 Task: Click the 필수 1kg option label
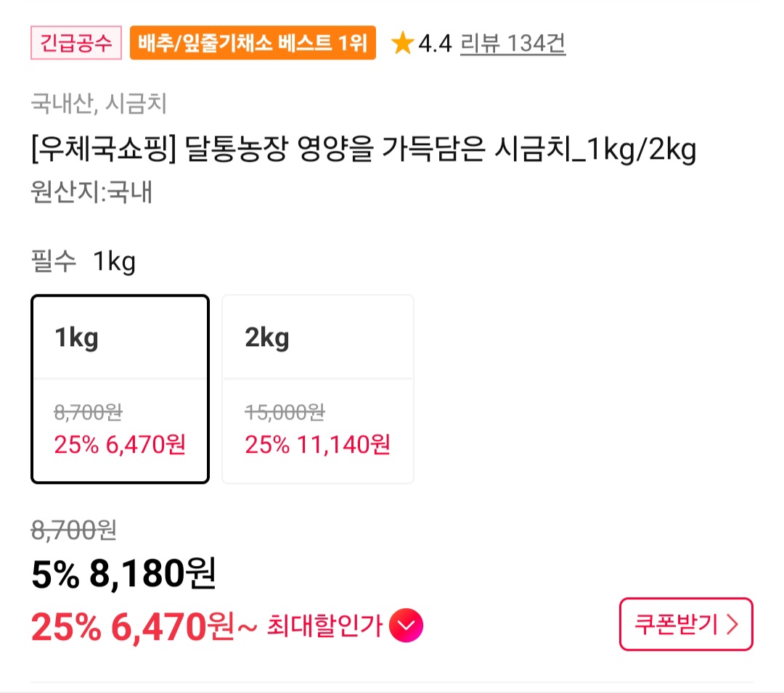coord(83,262)
